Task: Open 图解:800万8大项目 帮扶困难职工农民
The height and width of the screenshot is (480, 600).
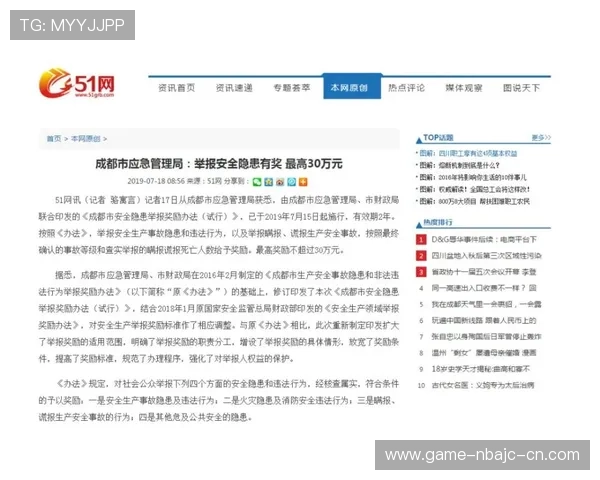Action: click(474, 201)
